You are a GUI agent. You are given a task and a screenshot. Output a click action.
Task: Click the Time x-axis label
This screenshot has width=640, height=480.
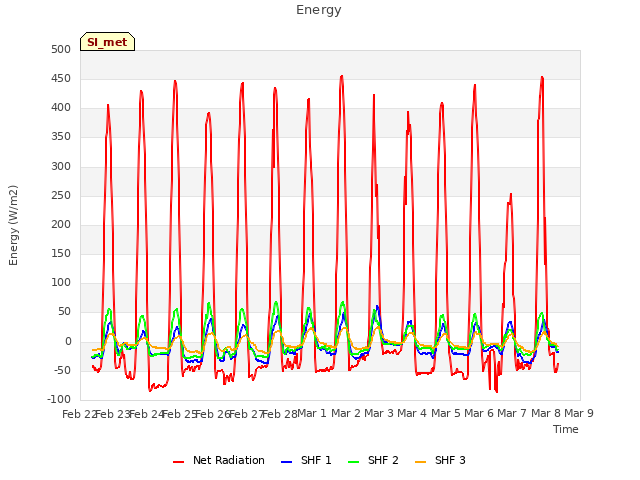(x=566, y=429)
